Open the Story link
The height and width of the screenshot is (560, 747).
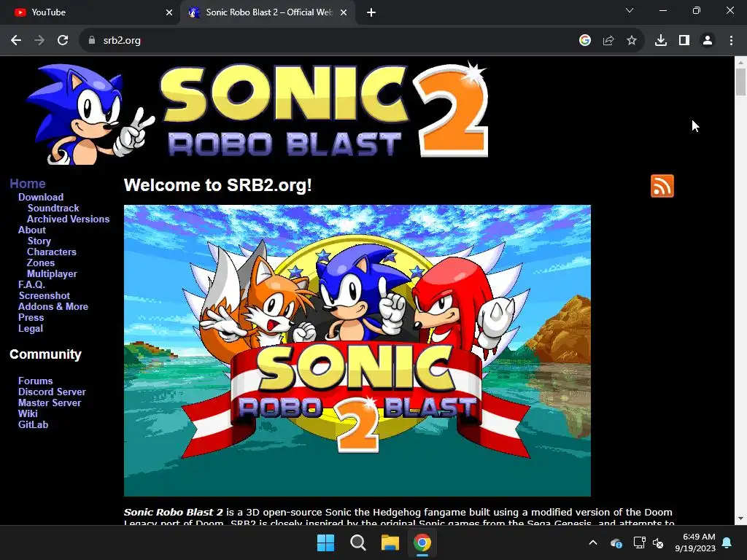click(x=39, y=241)
